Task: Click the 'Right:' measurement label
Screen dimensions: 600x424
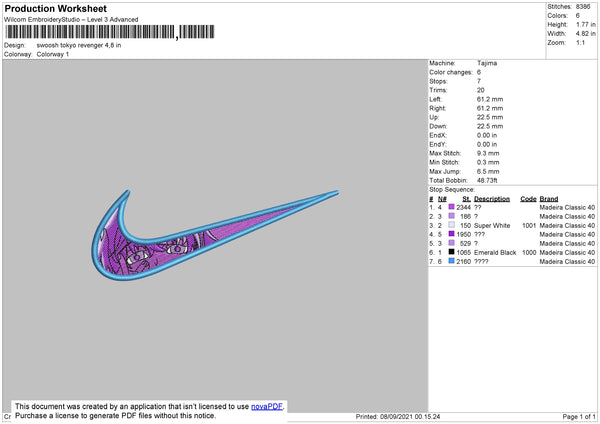Action: click(437, 108)
